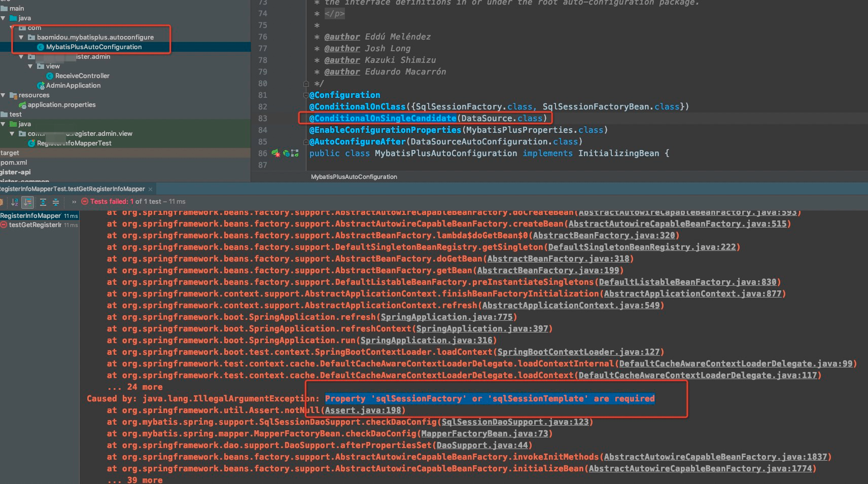The image size is (868, 484).
Task: Collapse the baomidou.mybatisplus.autoconfigure package
Action: (x=21, y=37)
